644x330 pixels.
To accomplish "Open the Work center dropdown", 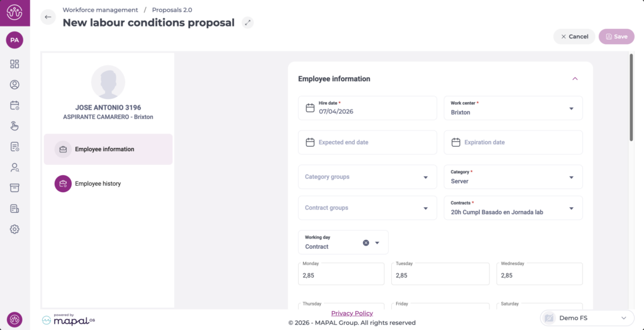I will pos(513,108).
